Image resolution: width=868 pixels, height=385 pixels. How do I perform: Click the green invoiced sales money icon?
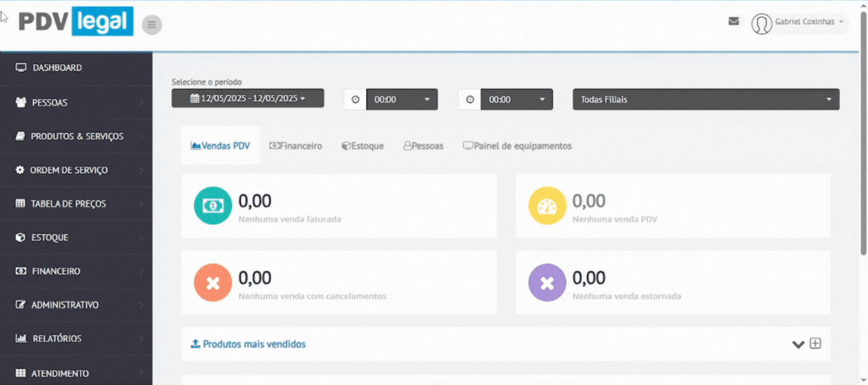click(212, 206)
